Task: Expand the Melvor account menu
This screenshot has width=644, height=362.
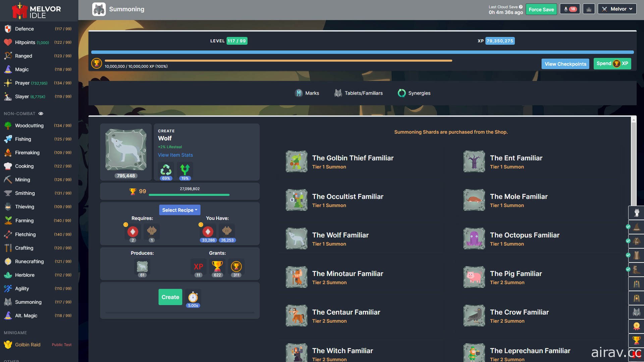Action: tap(617, 8)
